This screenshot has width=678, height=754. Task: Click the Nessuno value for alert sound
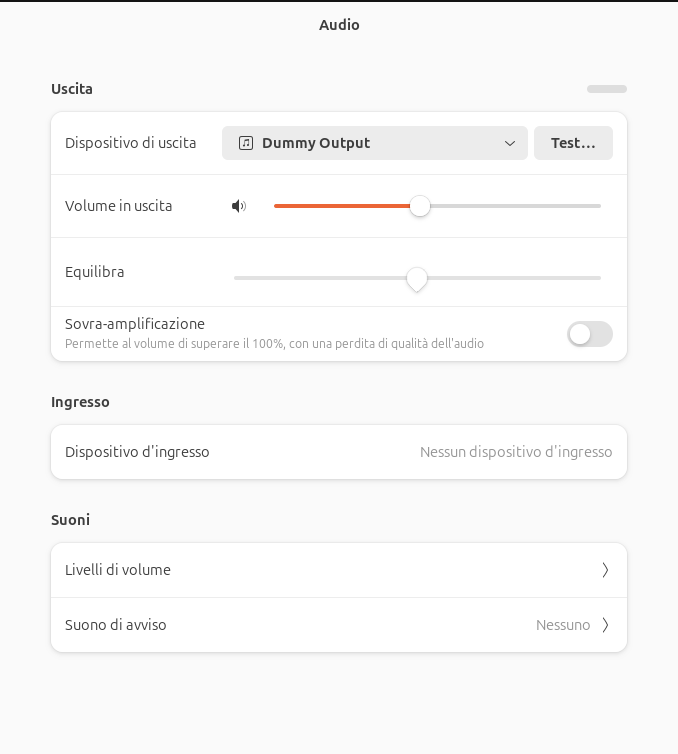[x=563, y=625]
